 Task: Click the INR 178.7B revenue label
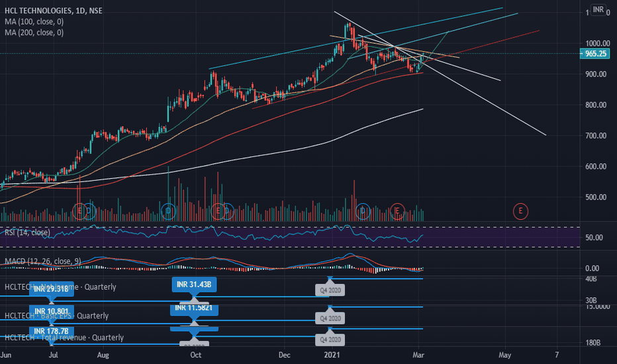pyautogui.click(x=51, y=332)
